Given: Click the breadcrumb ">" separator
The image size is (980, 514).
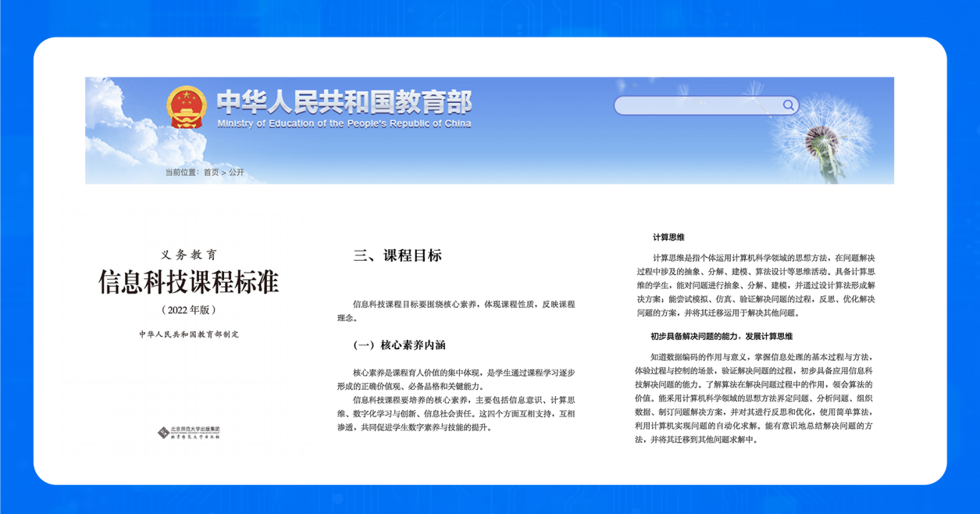Looking at the screenshot, I should click(x=223, y=173).
